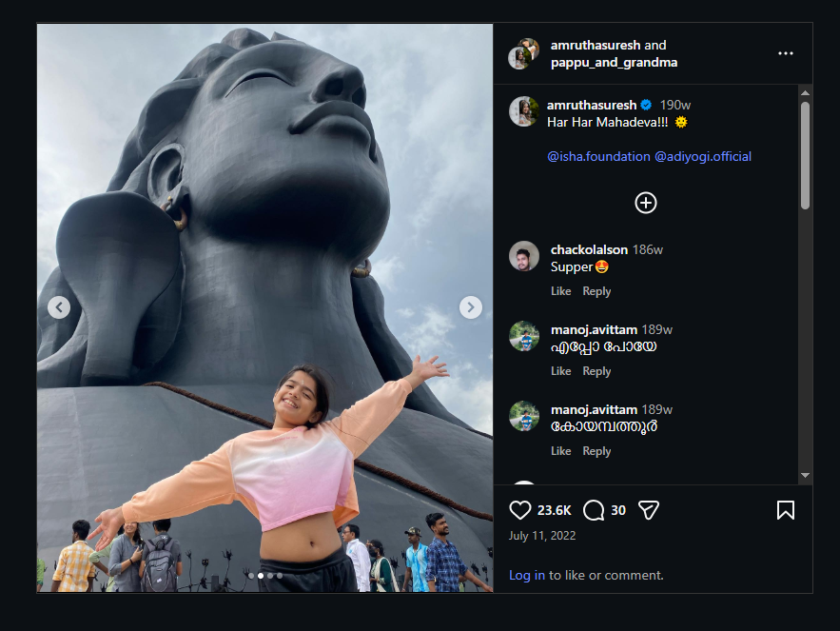Open the @isha.foundation mention link

598,156
